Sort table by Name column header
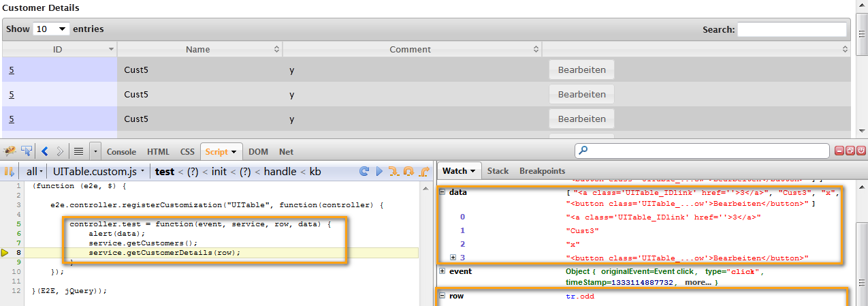The image size is (868, 306). (198, 49)
